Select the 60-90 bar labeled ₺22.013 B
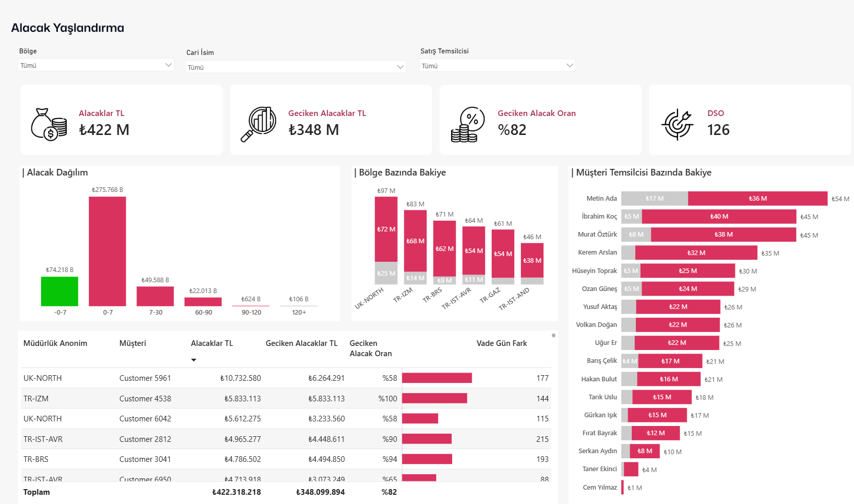This screenshot has width=854, height=504. point(203,302)
